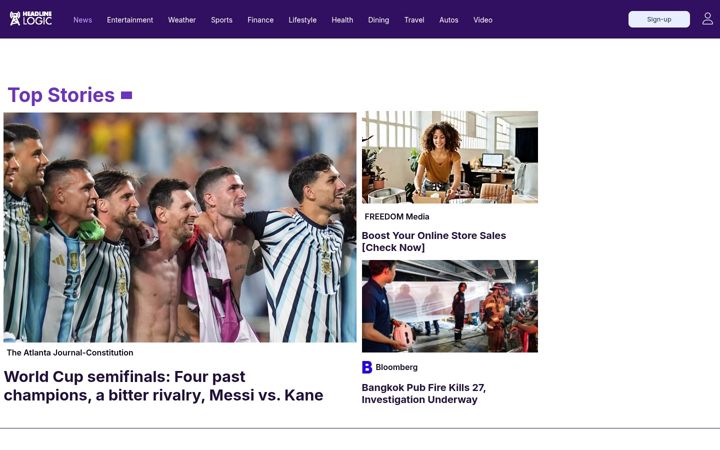720x450 pixels.
Task: Open the Boost Your Online Store Sales link
Action: point(433,241)
